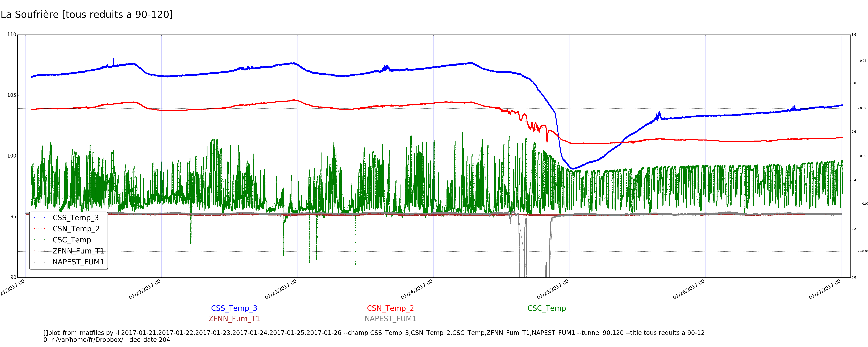Viewport: 868px width, 347px height.
Task: Click the 95 tick on left axis
Action: [13, 217]
